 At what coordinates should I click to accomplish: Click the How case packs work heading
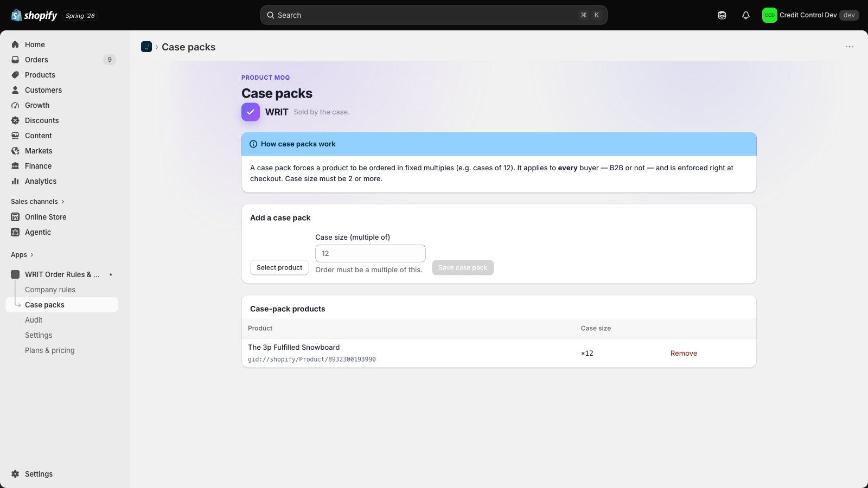pos(298,144)
